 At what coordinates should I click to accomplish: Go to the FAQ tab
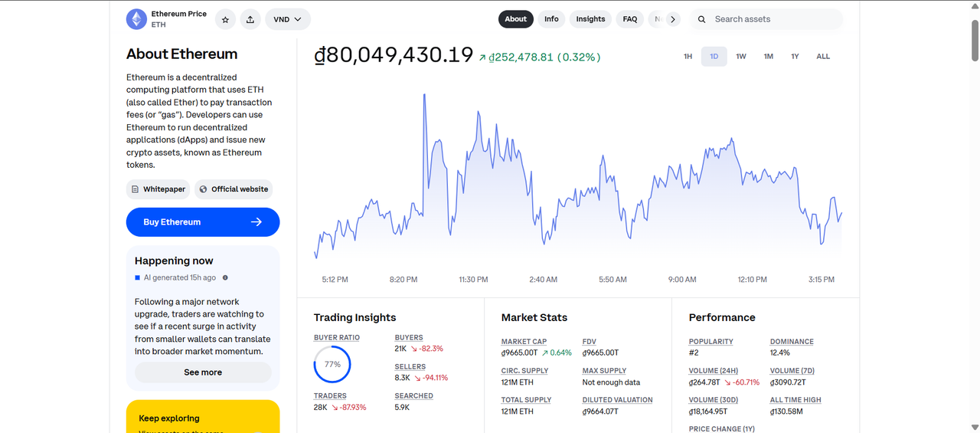coord(630,19)
